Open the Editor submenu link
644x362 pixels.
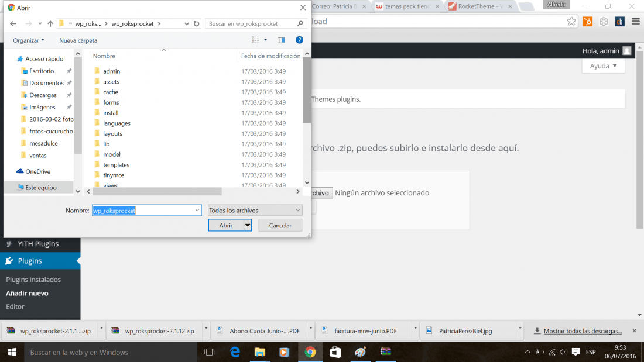point(15,306)
